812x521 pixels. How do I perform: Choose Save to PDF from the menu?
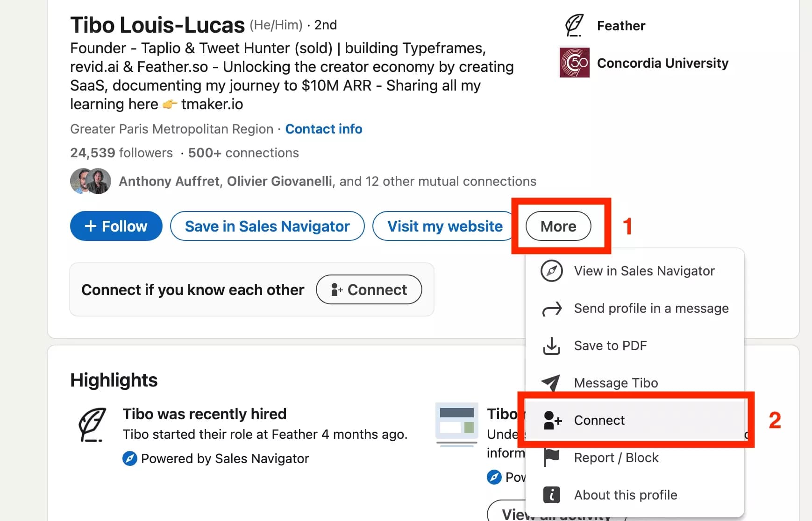pos(610,345)
